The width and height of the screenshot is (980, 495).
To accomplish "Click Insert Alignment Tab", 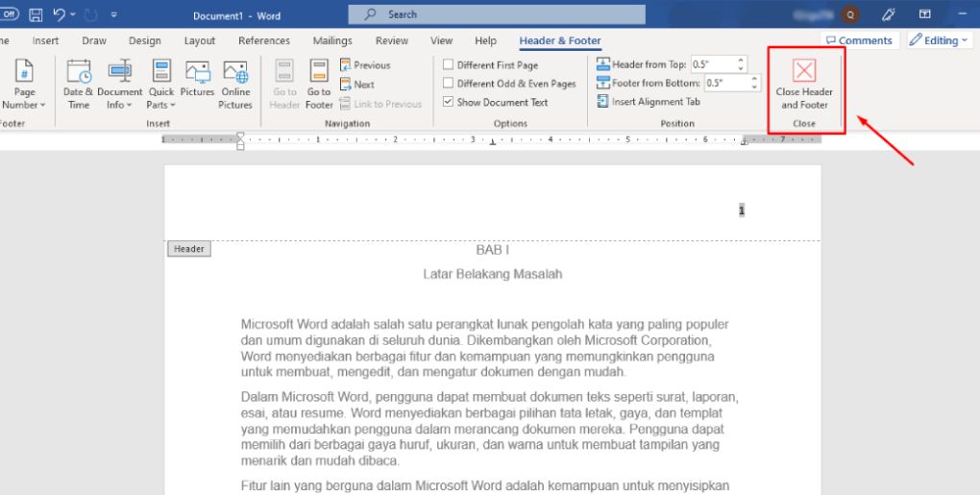I will tap(649, 101).
